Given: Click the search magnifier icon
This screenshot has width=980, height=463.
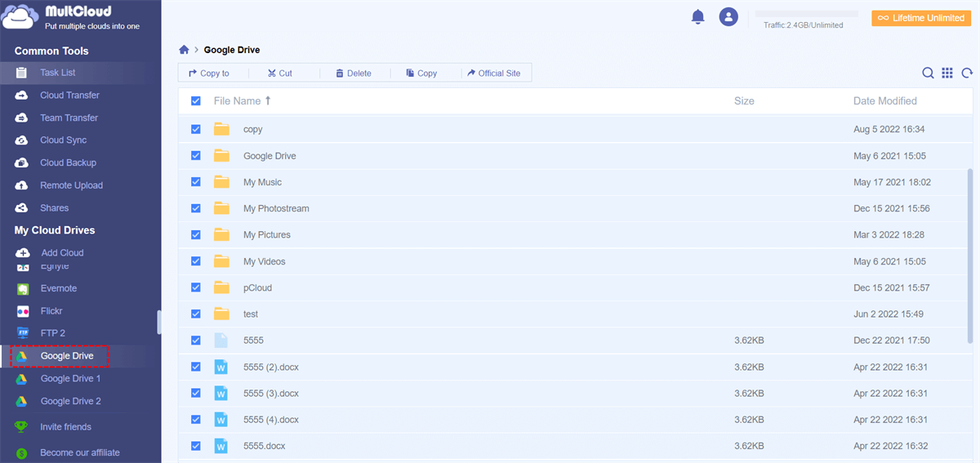Looking at the screenshot, I should click(928, 73).
